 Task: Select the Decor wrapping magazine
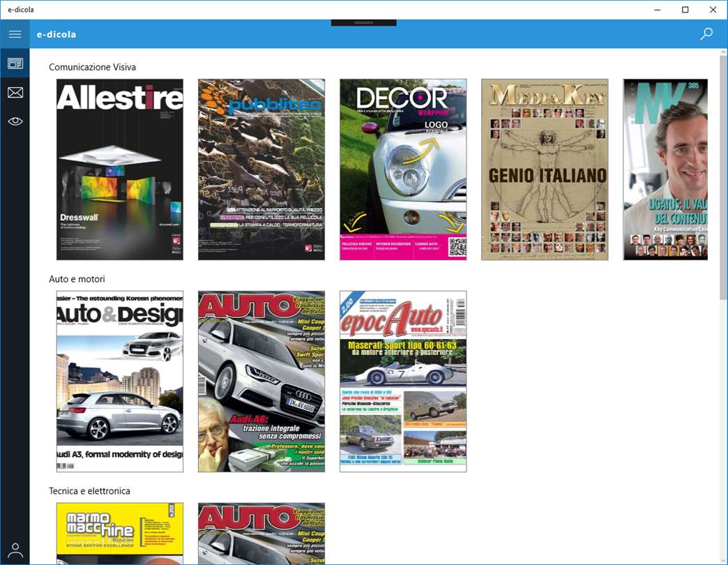click(x=403, y=169)
